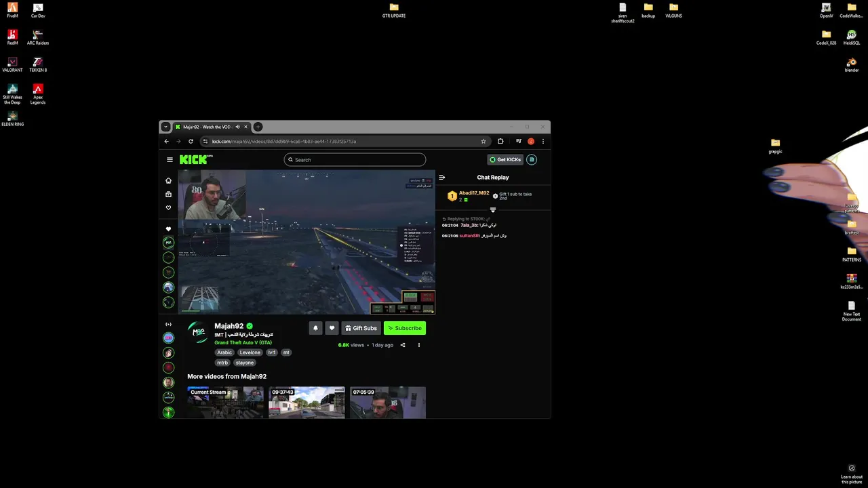Click the browser back arrow

click(x=167, y=142)
